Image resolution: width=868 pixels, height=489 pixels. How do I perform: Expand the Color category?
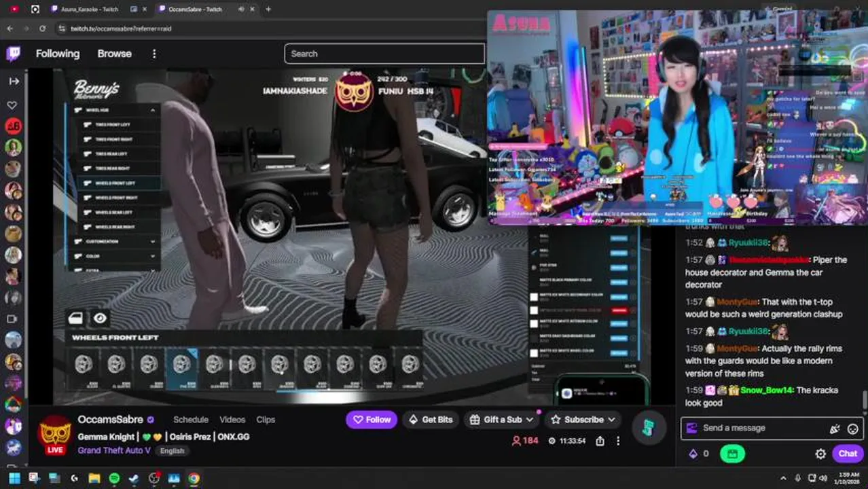pyautogui.click(x=113, y=257)
